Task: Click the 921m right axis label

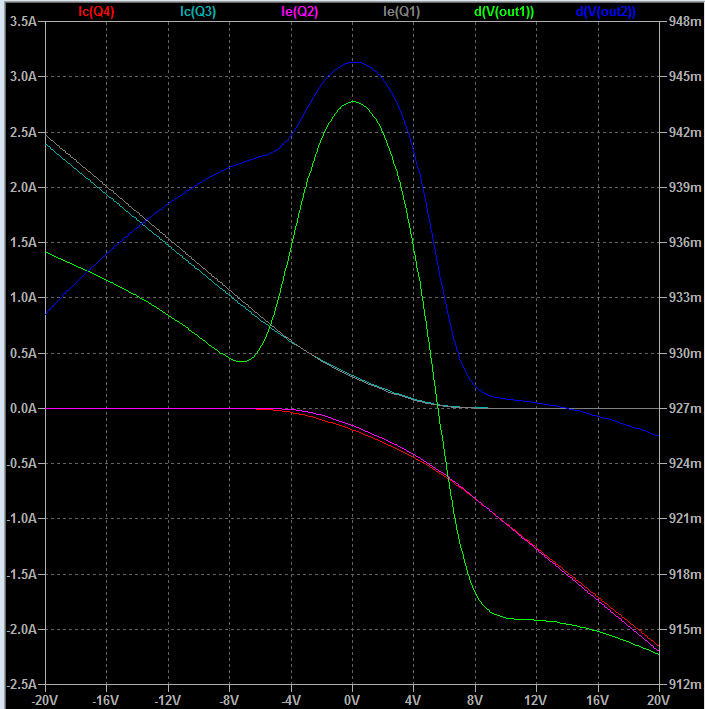Action: tap(685, 519)
